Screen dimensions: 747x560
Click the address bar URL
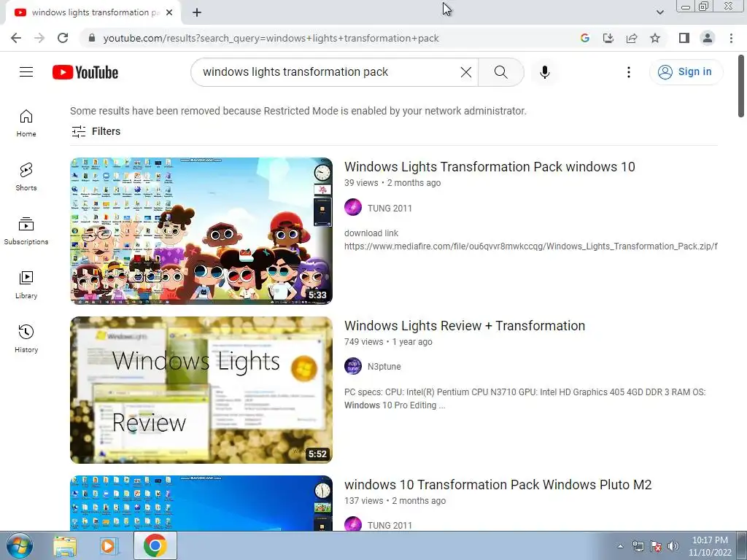pyautogui.click(x=271, y=38)
